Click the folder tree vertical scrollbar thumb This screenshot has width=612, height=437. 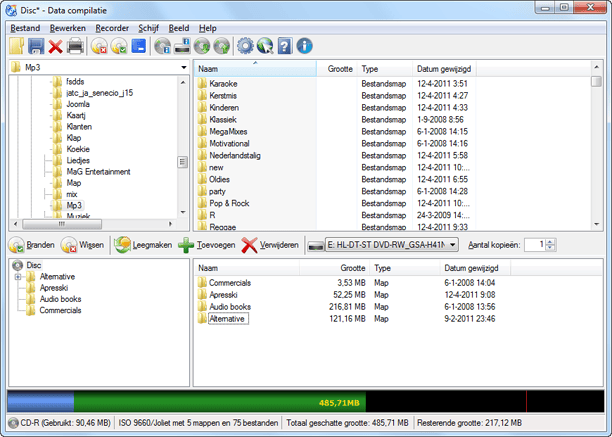(183, 162)
